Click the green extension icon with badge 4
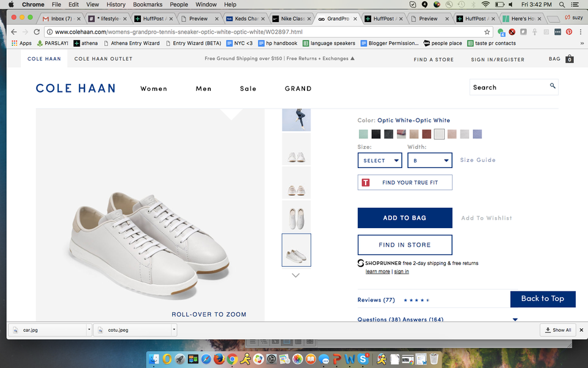Image resolution: width=588 pixels, height=368 pixels. pyautogui.click(x=501, y=32)
